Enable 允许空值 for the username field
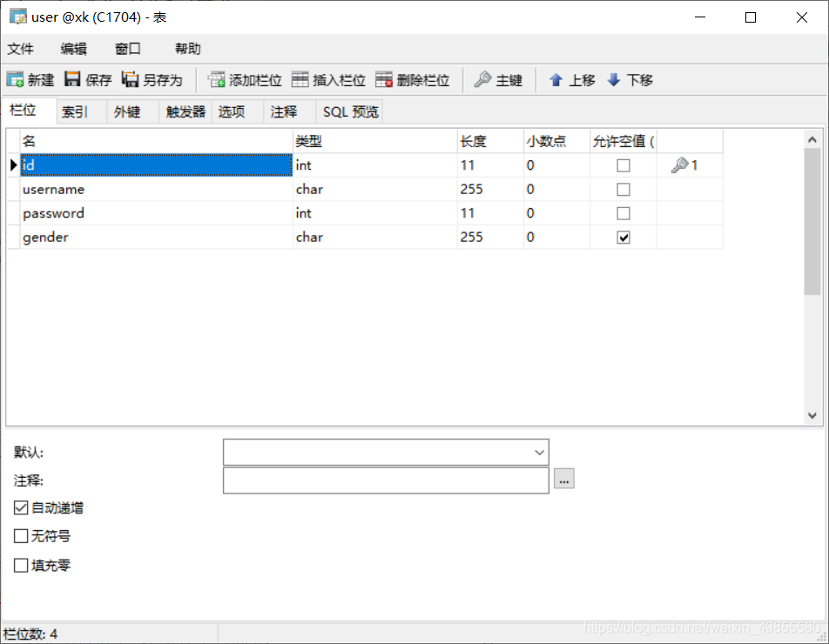Screen dimensions: 829x644 pyautogui.click(x=623, y=189)
